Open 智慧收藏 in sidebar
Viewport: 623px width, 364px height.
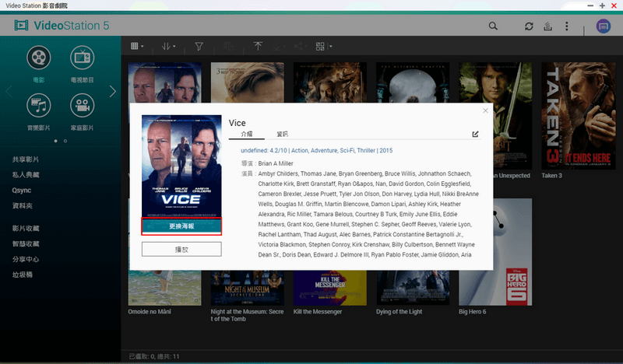tap(26, 244)
